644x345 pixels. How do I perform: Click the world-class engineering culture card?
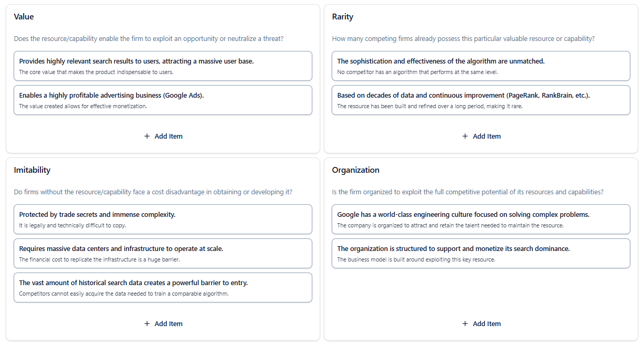click(481, 219)
